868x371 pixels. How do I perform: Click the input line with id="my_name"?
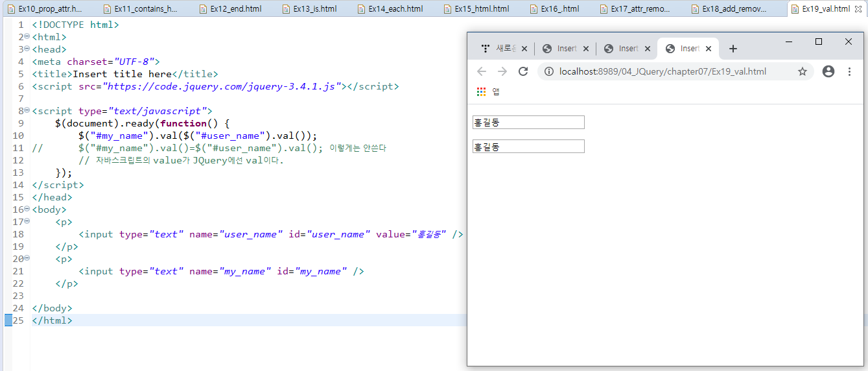(x=221, y=271)
